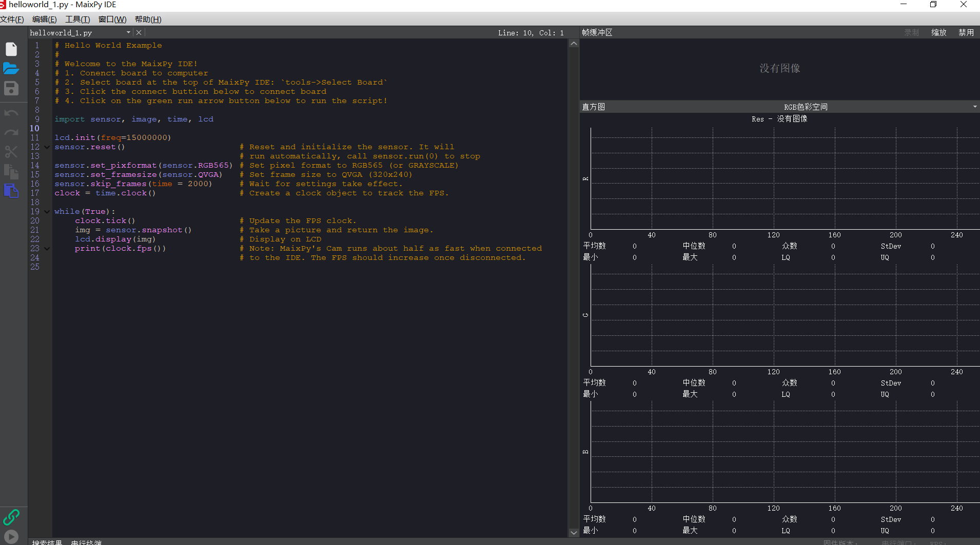The image size is (980, 545).
Task: Click the clock = time.clock() code line
Action: tap(105, 193)
